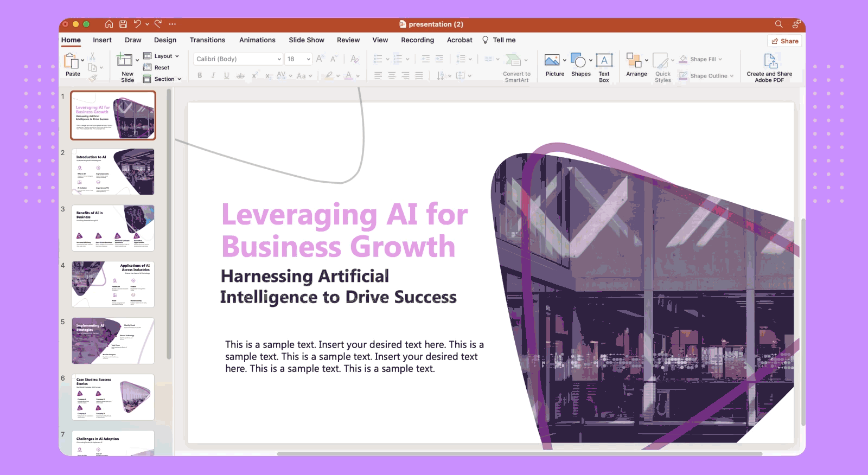868x475 pixels.
Task: Save the presentation with the disk icon
Action: [123, 24]
